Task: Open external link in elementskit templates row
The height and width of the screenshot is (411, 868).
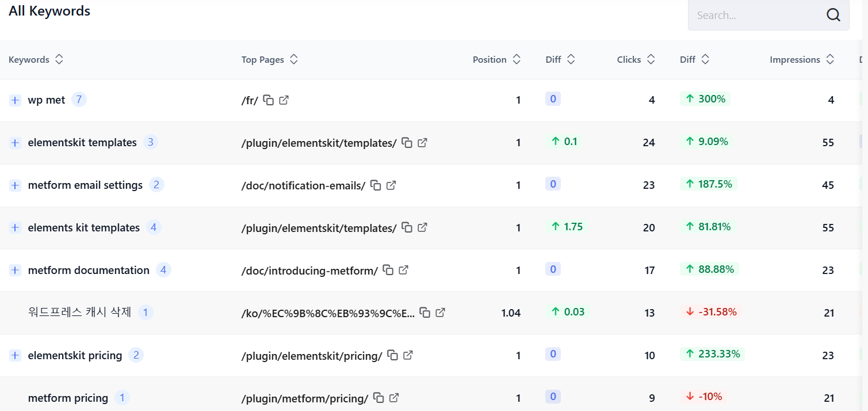Action: click(x=422, y=143)
